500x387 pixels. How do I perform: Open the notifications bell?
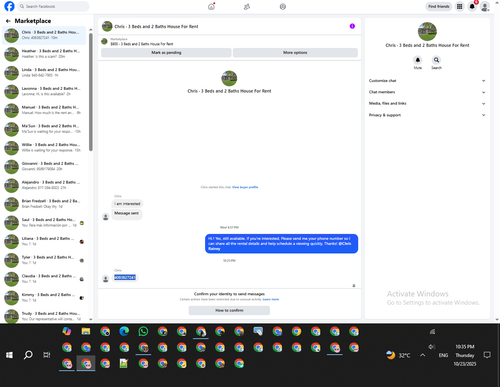tap(472, 6)
